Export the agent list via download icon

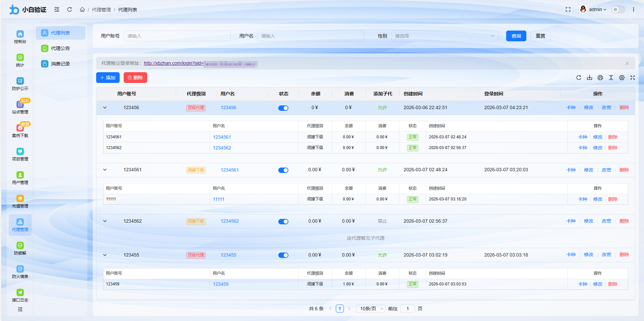pos(589,78)
